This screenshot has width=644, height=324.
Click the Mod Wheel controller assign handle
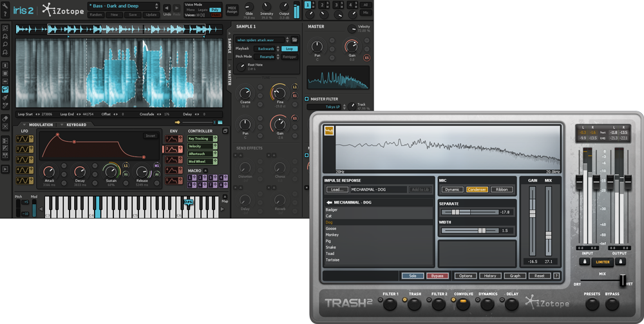click(x=215, y=162)
